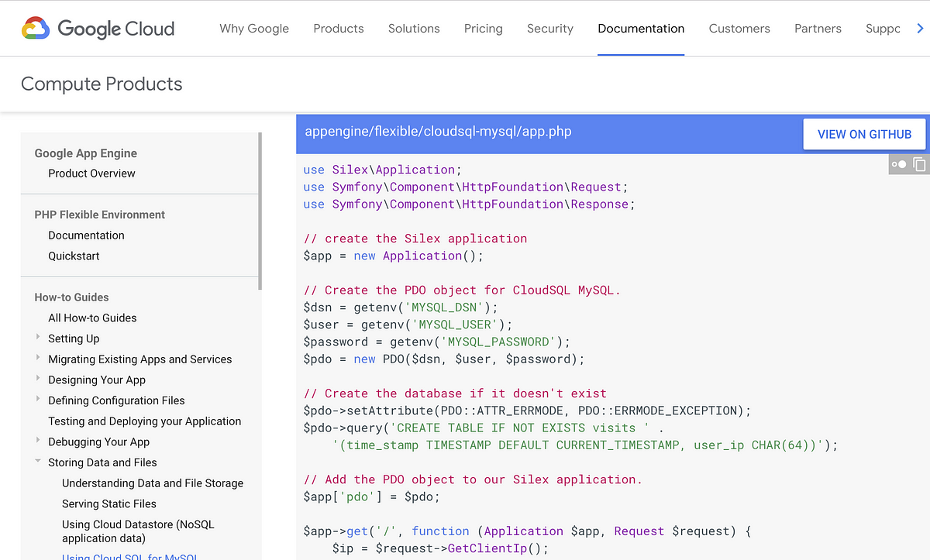Click the comment '// Add the PDO object to our Silex application.'
The image size is (930, 560).
473,479
